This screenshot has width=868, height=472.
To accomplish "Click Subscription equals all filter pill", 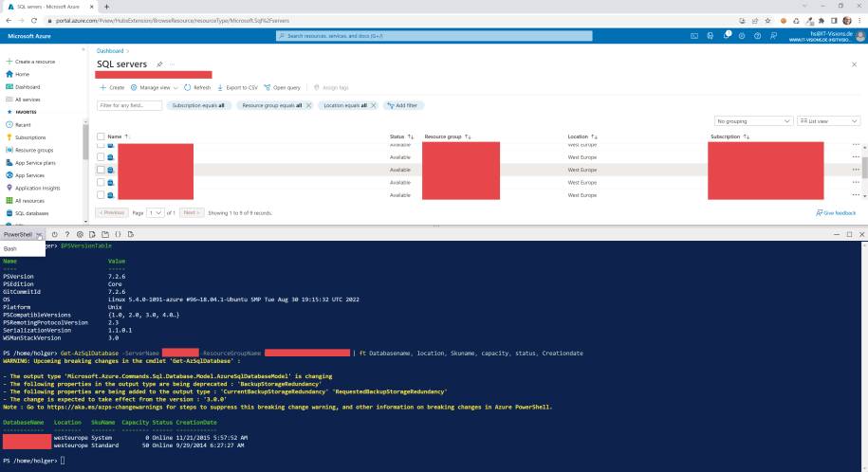I will point(198,105).
